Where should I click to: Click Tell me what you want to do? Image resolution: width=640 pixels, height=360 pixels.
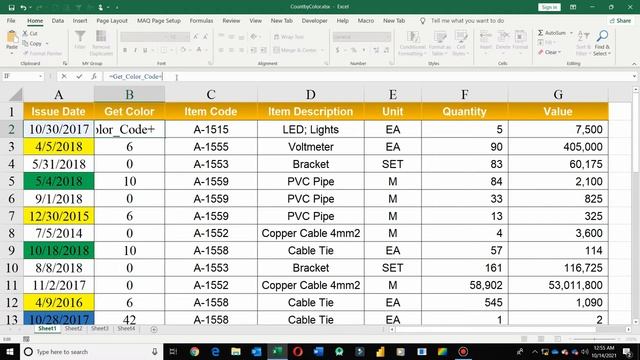click(x=467, y=20)
